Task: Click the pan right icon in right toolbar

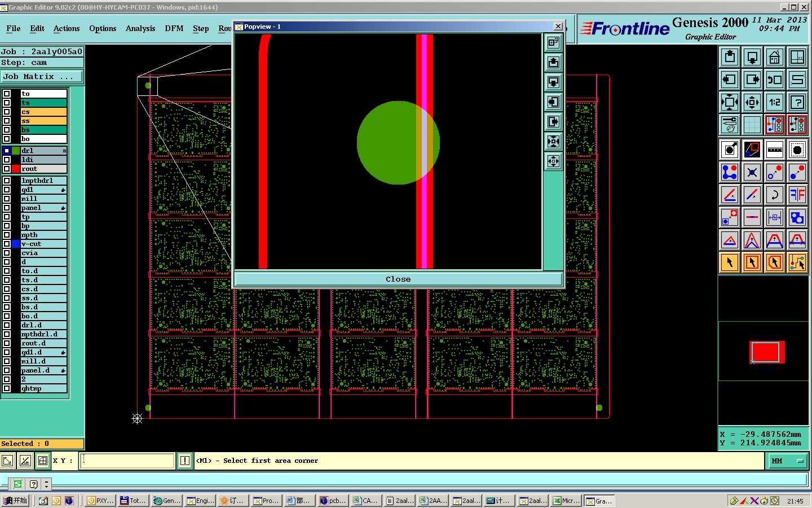Action: coord(752,80)
